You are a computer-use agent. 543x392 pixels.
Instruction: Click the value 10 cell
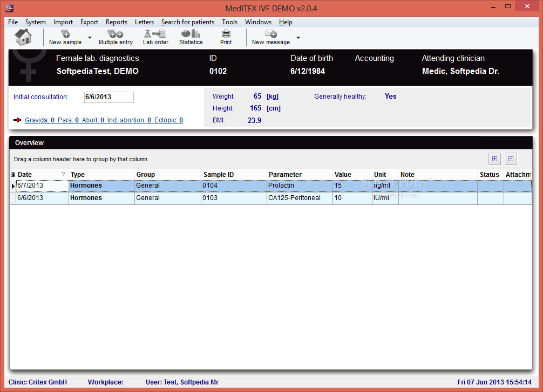click(x=352, y=198)
